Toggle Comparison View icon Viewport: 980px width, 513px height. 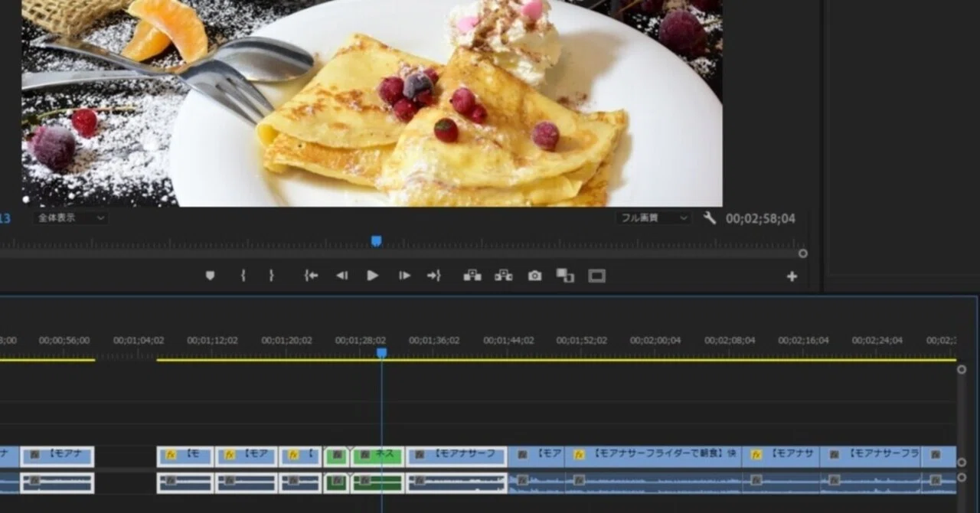click(x=565, y=276)
